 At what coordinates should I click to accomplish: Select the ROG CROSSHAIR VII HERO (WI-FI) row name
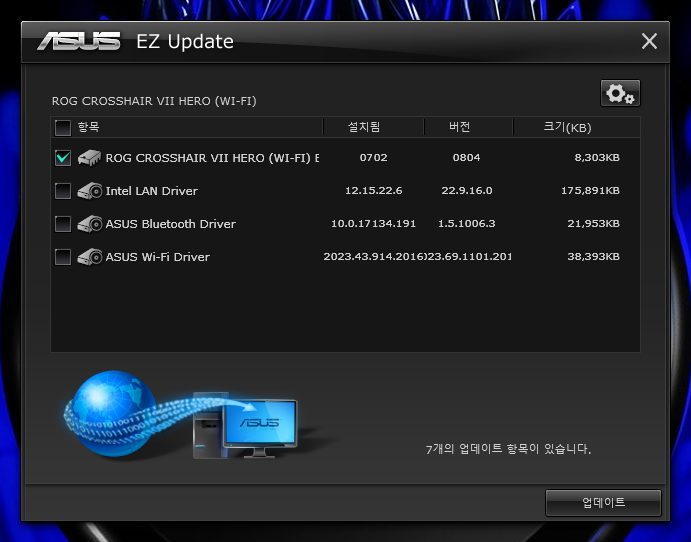pos(212,158)
